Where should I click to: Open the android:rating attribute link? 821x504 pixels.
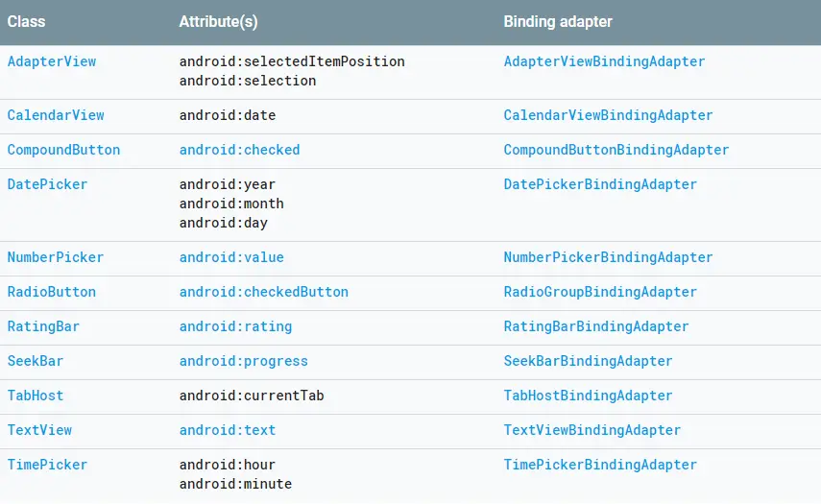point(235,326)
